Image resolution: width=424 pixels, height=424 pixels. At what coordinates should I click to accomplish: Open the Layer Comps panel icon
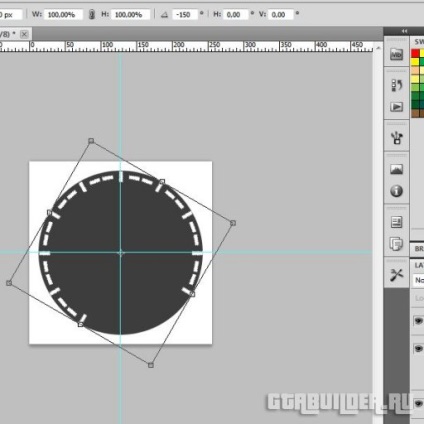pos(396,222)
